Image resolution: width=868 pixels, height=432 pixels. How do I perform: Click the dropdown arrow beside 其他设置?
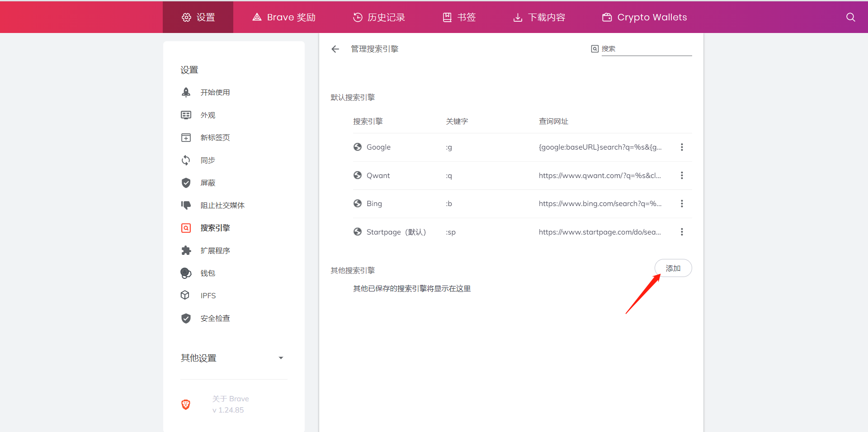[281, 358]
